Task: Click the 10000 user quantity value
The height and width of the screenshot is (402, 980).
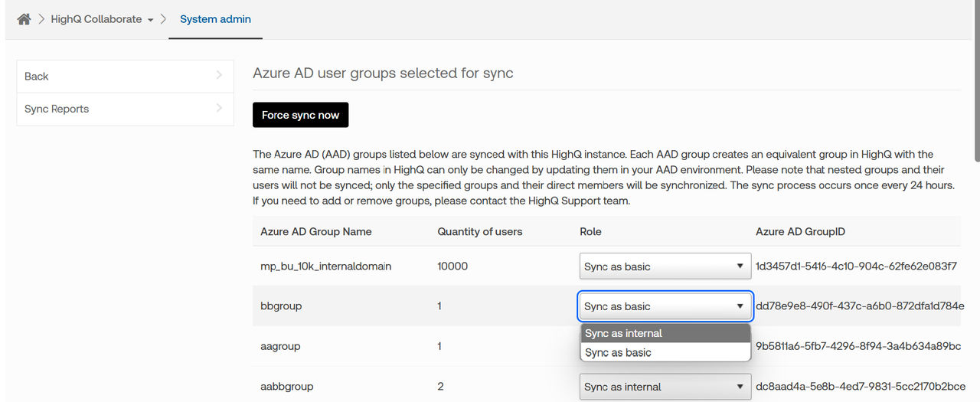Action: [x=452, y=266]
